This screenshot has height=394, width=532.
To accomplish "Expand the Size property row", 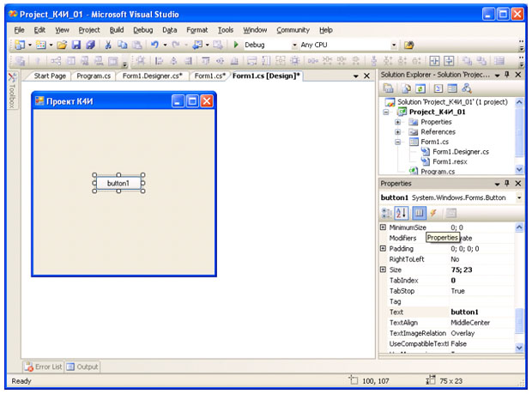I will [383, 270].
